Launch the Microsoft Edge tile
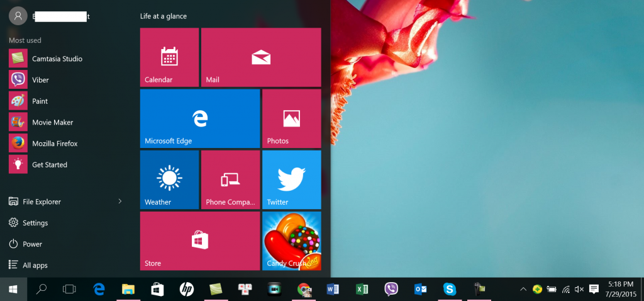644x301 pixels. (x=200, y=118)
